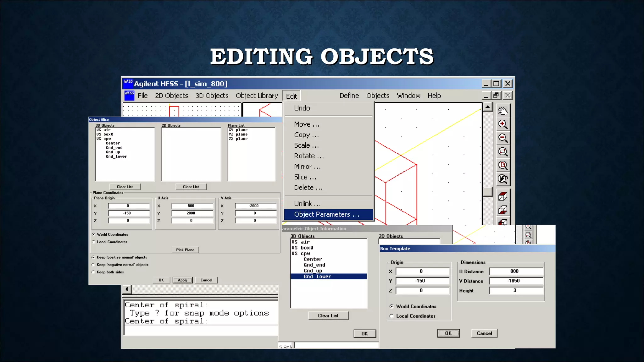Open the Define menu

click(349, 96)
